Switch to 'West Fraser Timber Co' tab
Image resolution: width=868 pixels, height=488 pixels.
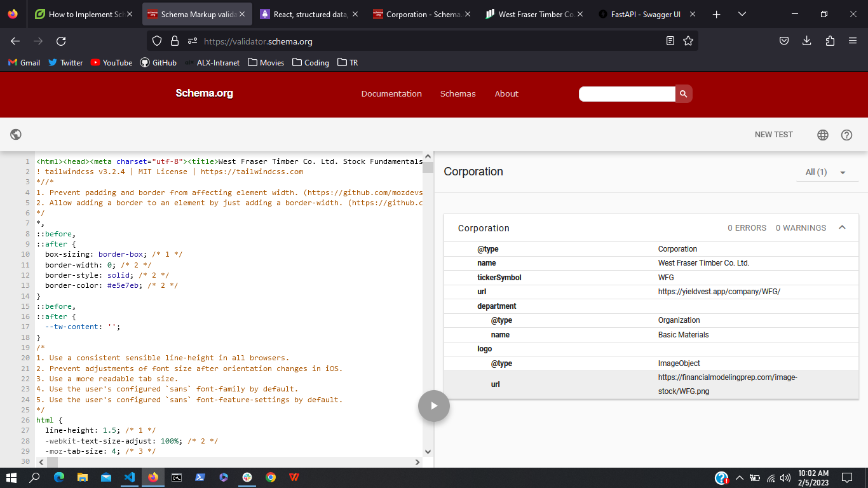(534, 14)
